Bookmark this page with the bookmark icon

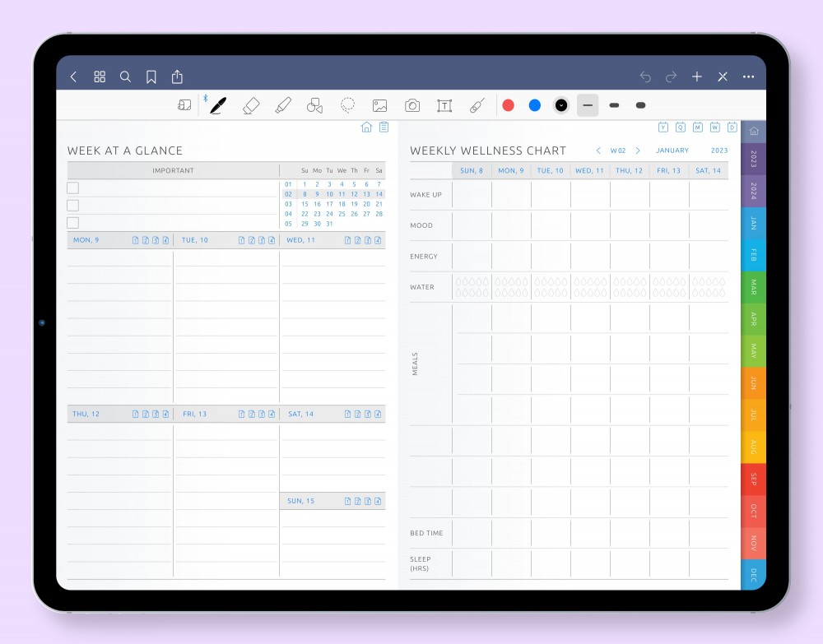[151, 77]
